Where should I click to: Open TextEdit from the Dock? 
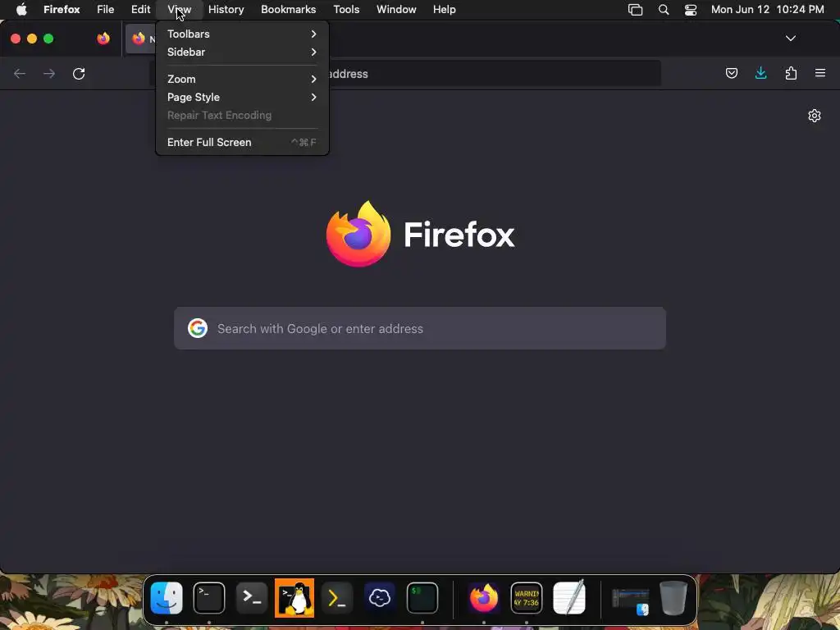pos(569,597)
